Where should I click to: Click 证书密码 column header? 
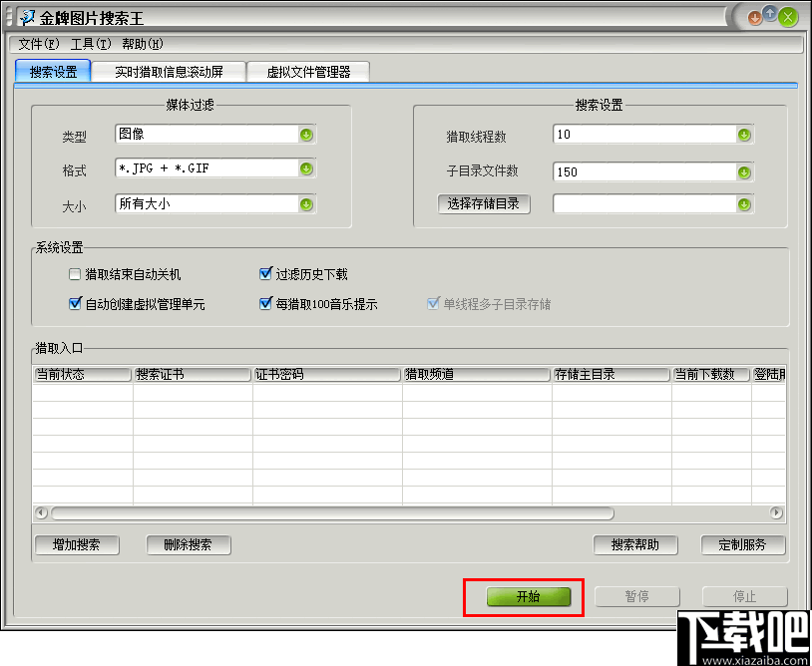327,375
